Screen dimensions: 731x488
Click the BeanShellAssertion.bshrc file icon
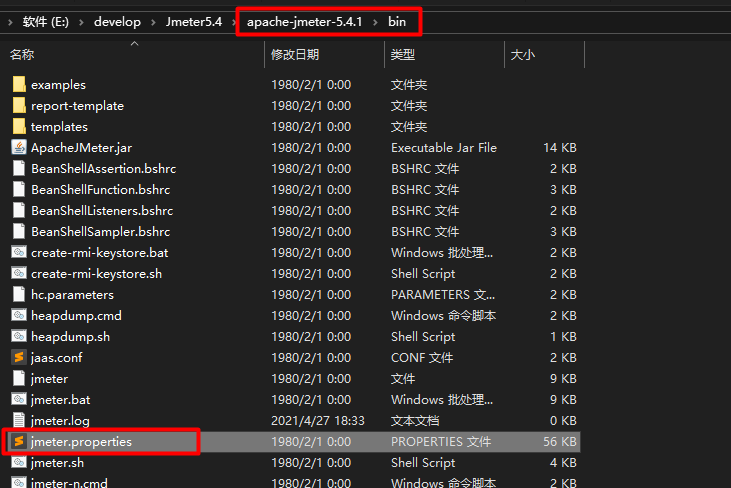tap(19, 168)
